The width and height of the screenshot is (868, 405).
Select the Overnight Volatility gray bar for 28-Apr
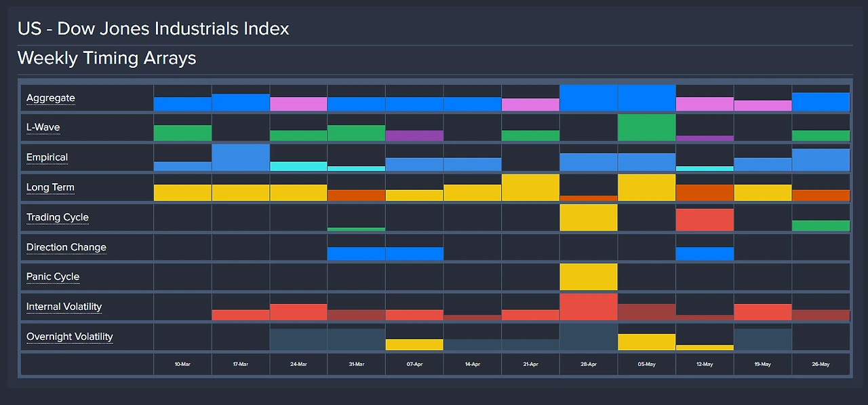click(x=589, y=336)
